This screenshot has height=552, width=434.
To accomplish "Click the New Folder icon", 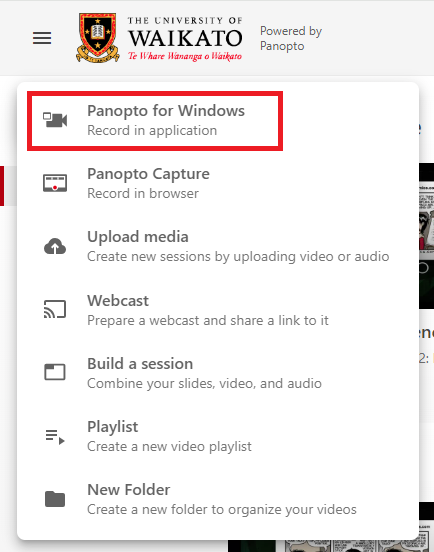I will tap(55, 499).
